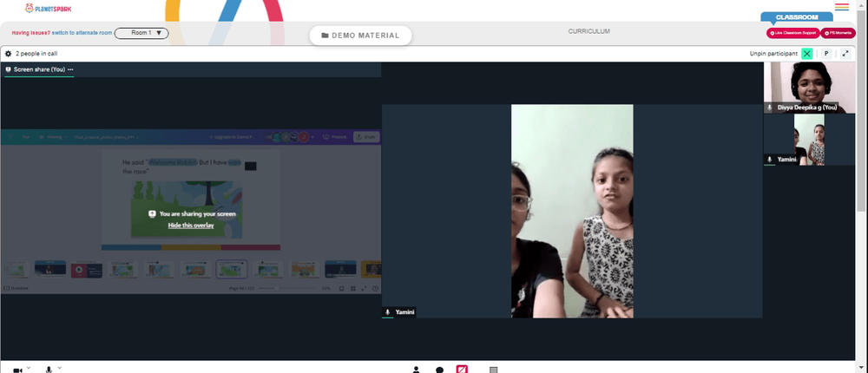Open the Room 1 dropdown
Screen dimensions: 868x373
click(x=141, y=33)
